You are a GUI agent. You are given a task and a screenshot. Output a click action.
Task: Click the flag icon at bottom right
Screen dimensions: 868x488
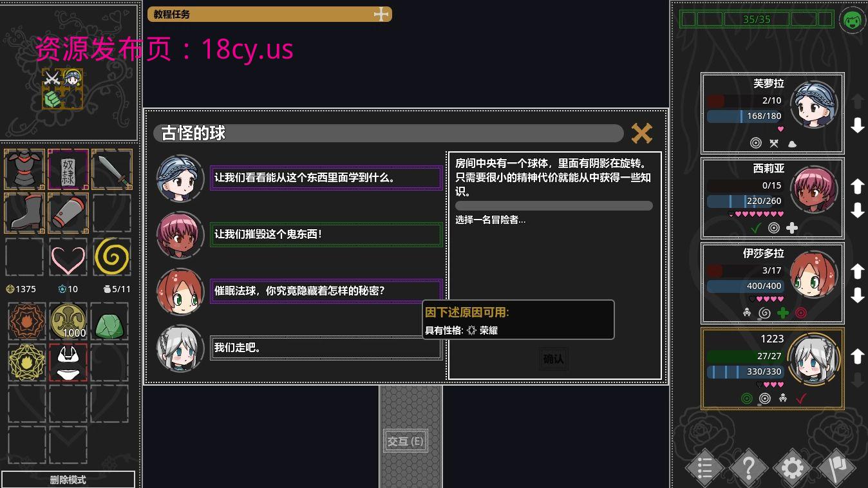pos(836,467)
